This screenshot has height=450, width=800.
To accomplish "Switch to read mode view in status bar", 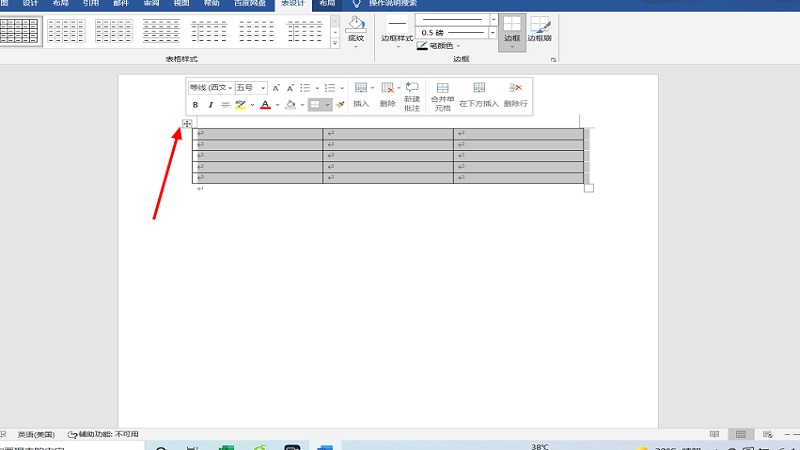I will pos(714,434).
